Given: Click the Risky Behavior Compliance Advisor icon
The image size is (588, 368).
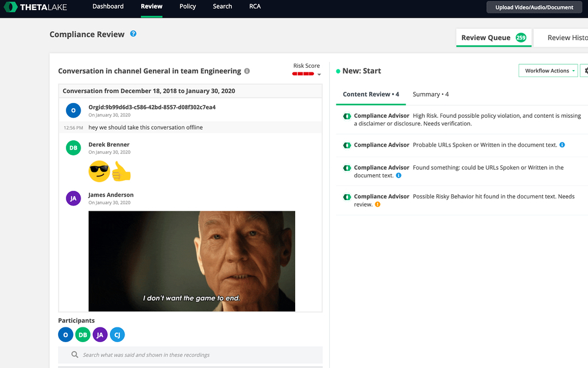Looking at the screenshot, I should 347,197.
